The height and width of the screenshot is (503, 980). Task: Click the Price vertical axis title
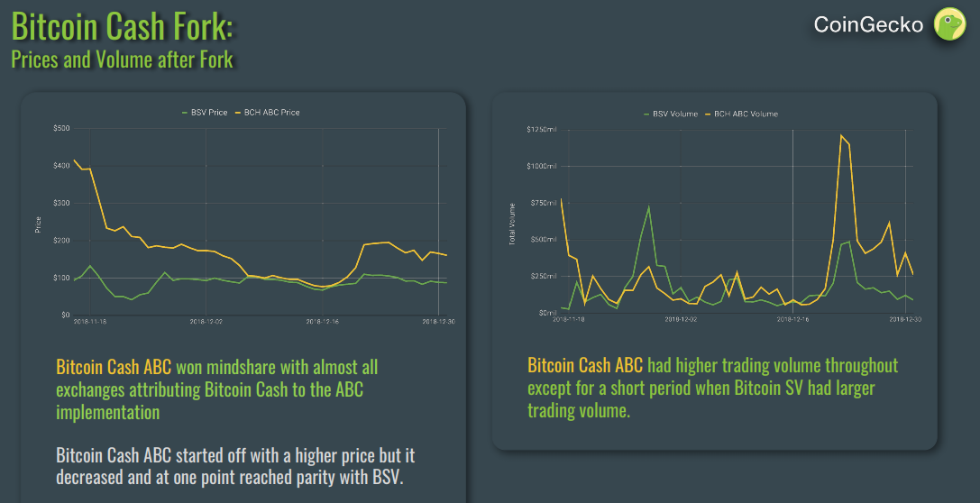click(x=39, y=224)
